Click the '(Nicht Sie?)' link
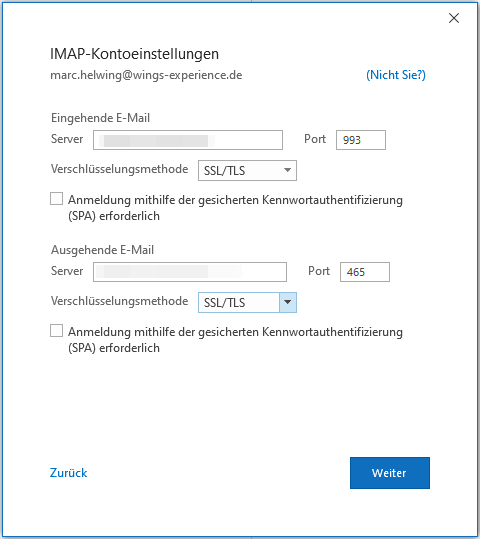Screen dimensions: 480x539 (396, 75)
